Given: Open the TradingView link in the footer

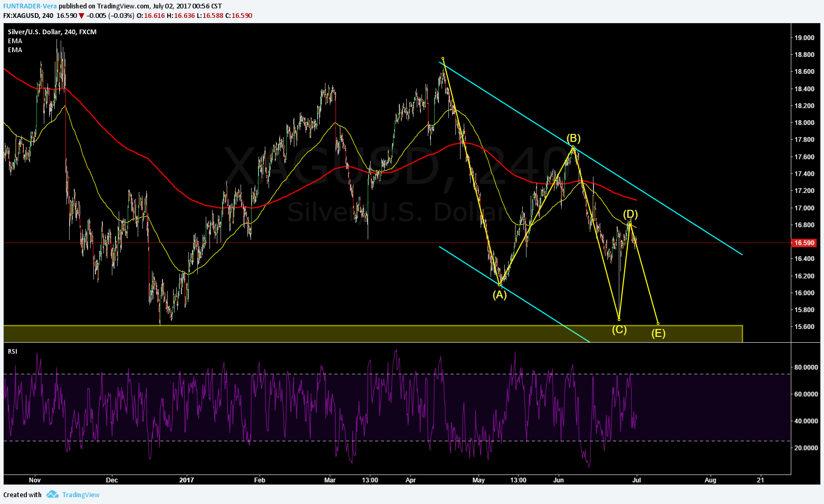Looking at the screenshot, I should [x=81, y=495].
